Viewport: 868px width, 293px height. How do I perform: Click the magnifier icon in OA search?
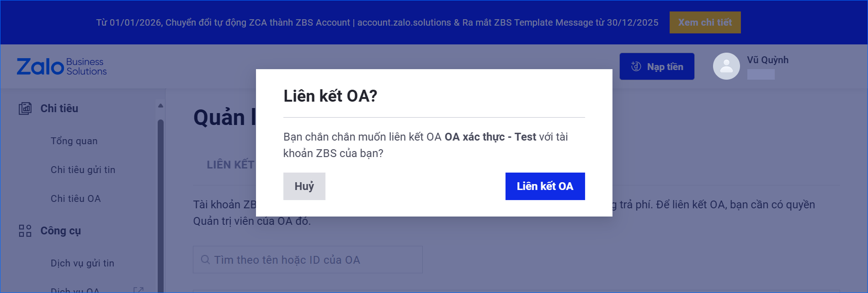(x=206, y=260)
